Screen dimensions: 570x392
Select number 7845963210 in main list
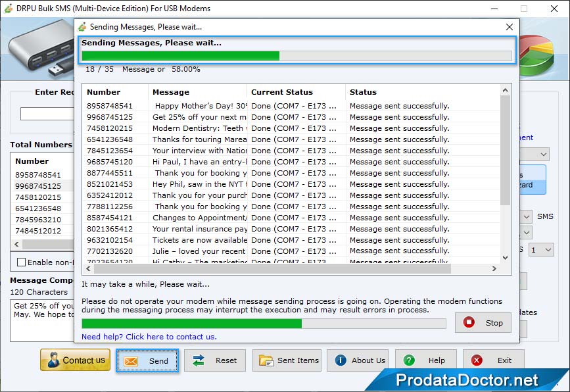pyautogui.click(x=38, y=220)
